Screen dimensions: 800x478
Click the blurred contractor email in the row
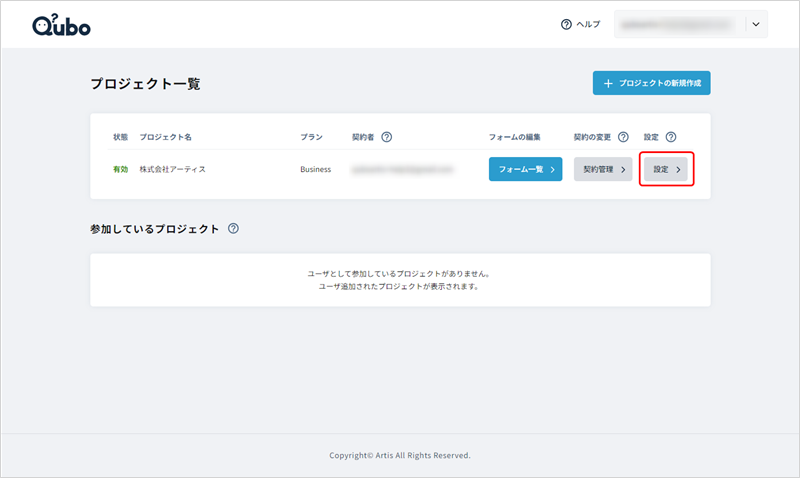[402, 170]
